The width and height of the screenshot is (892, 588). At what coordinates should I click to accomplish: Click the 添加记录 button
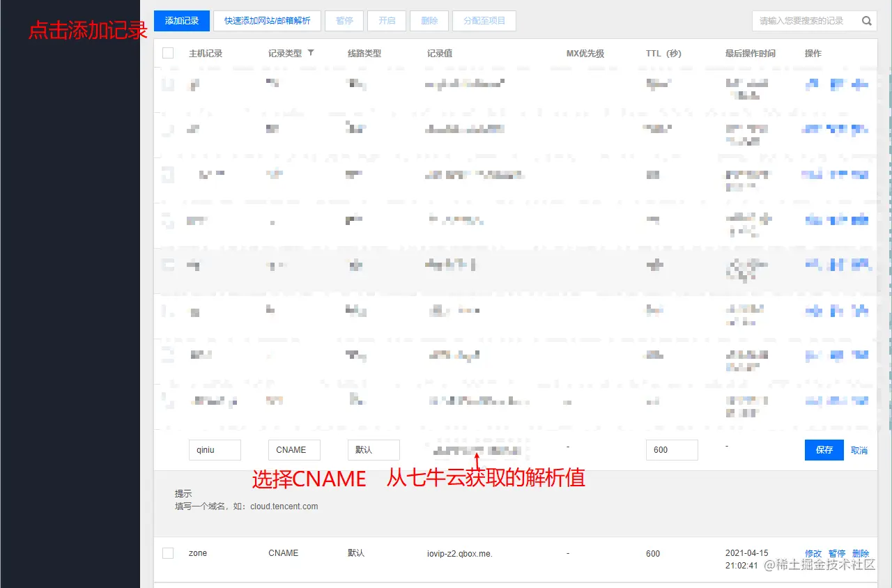click(x=182, y=21)
